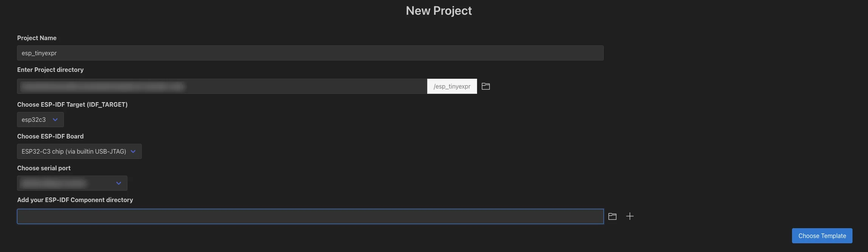Click the Add your ESP-IDF Component directory label
Screen dimensions: 868x252
(74, 200)
